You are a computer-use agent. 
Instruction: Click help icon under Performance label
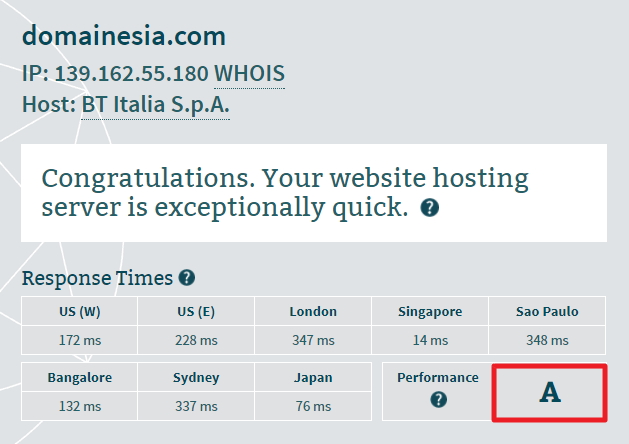[x=438, y=399]
